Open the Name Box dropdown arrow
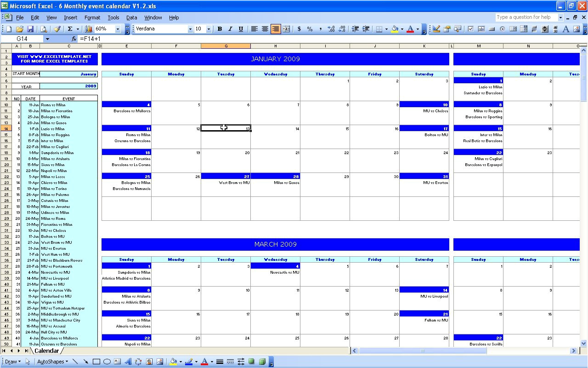This screenshot has width=588, height=368. click(47, 39)
